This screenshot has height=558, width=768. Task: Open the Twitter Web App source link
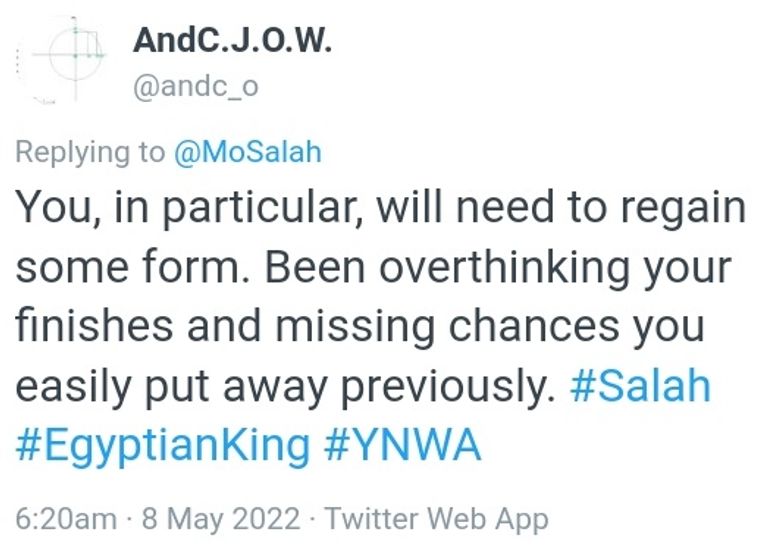437,519
